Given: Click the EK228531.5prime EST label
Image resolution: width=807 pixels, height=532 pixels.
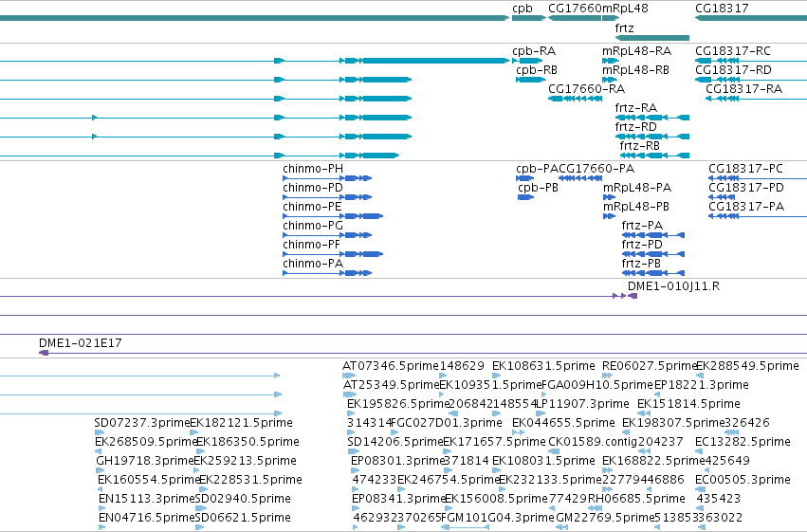Looking at the screenshot, I should (x=250, y=480).
